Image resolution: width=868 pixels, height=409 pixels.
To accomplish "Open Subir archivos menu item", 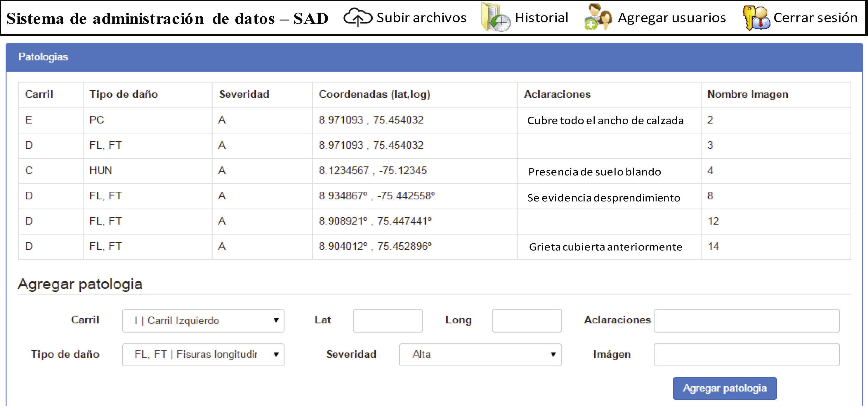I will 421,18.
